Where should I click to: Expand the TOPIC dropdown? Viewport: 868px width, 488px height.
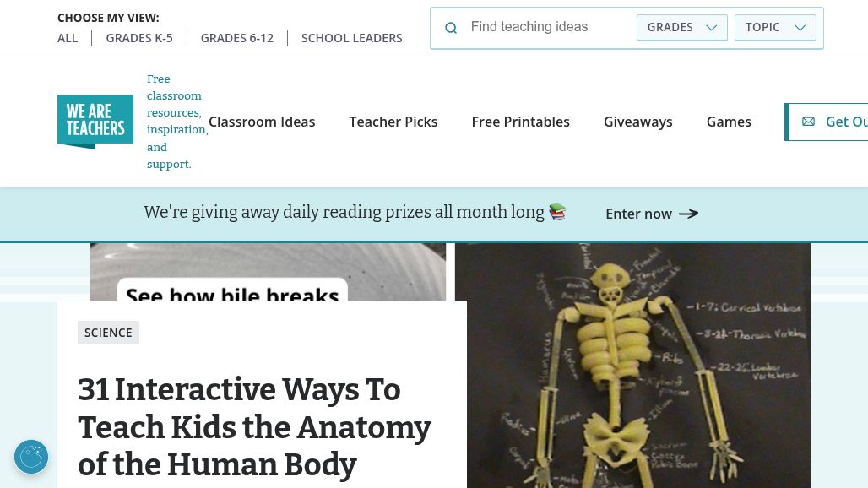[x=775, y=27]
